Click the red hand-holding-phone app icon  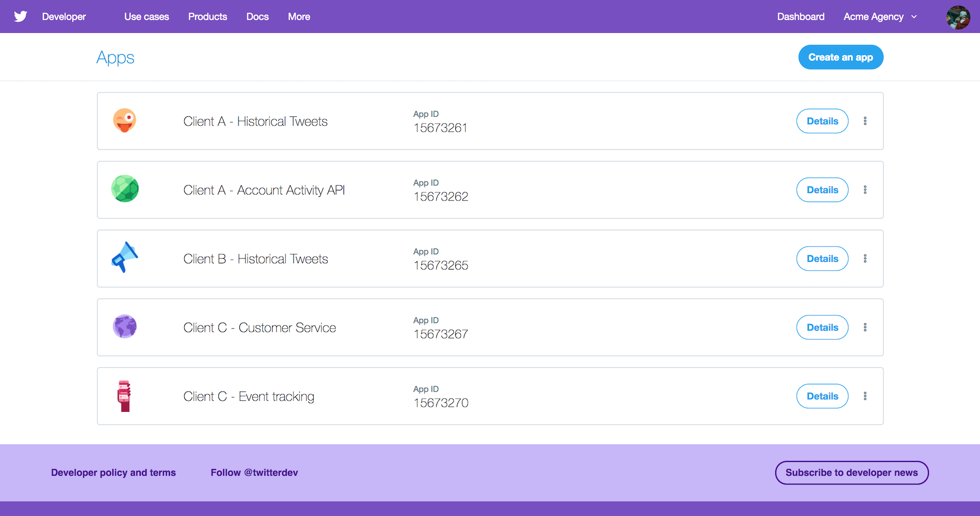pos(125,396)
